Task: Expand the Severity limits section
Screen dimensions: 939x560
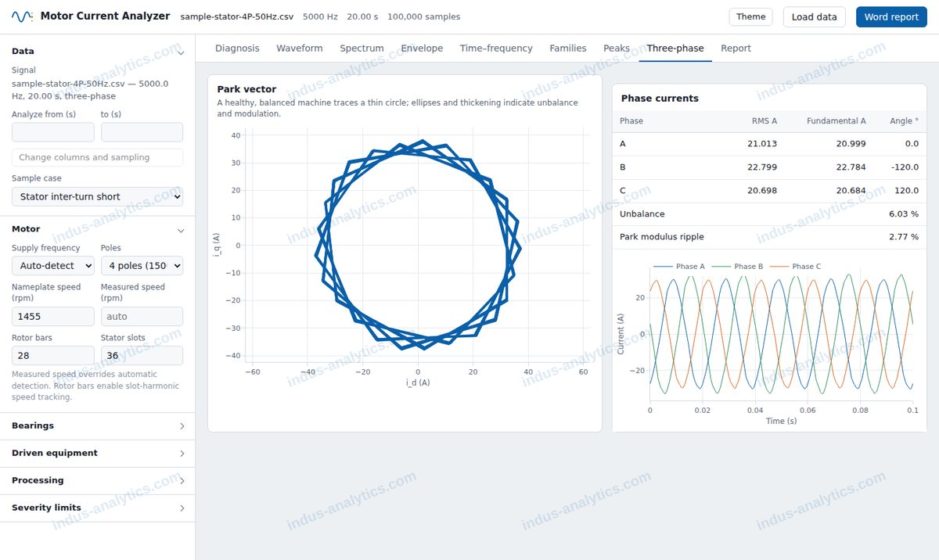Action: tap(97, 508)
